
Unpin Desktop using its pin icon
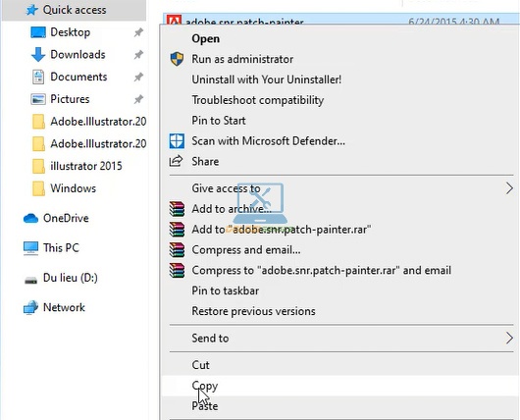[138, 32]
